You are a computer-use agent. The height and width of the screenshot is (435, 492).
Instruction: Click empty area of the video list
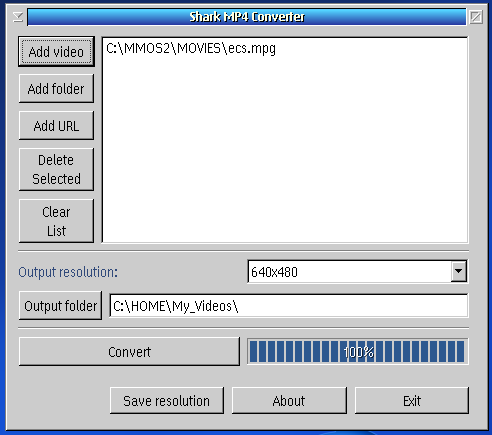[x=285, y=150]
